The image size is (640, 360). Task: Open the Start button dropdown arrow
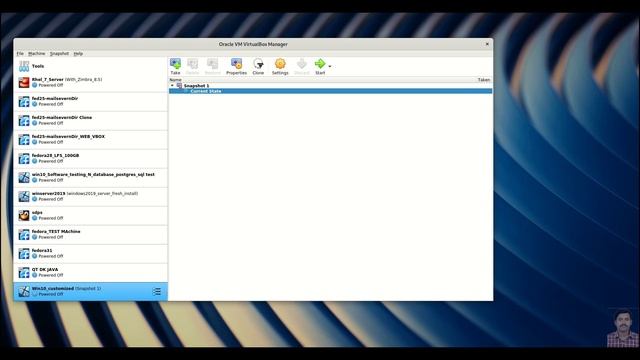pos(330,66)
